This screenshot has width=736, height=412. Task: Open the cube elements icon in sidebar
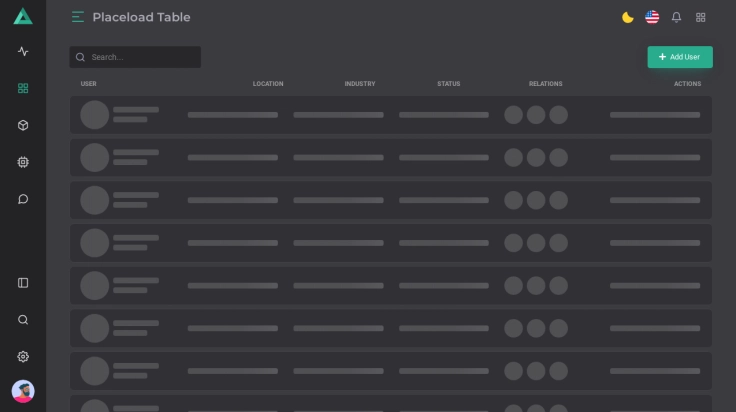(23, 125)
